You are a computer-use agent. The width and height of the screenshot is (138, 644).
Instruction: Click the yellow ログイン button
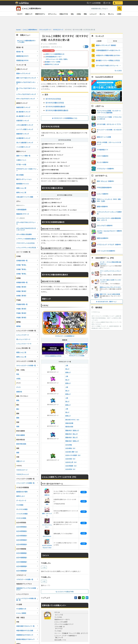coord(118,3)
